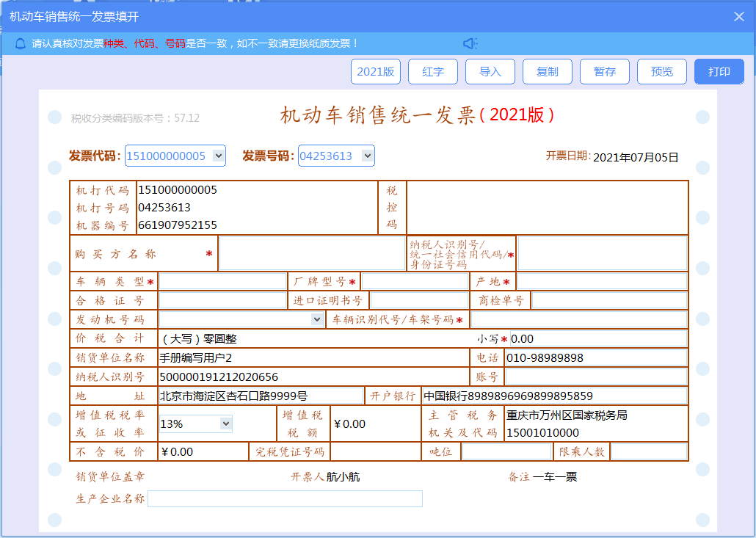Close the invoice dialog window
The width and height of the screenshot is (756, 538).
click(x=738, y=17)
